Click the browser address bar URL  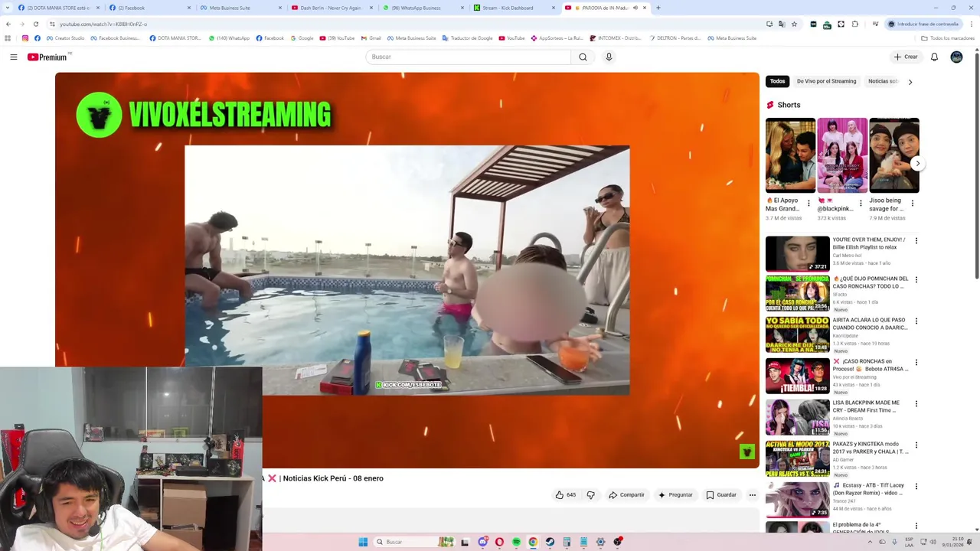click(x=103, y=24)
